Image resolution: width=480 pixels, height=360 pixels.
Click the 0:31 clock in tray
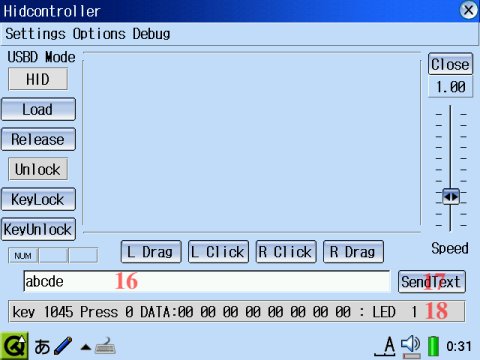point(459,346)
